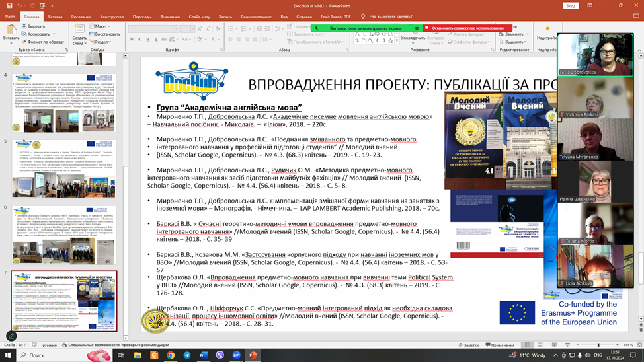Switch to the Slide Show (Слайд-шоу) tab

click(199, 17)
